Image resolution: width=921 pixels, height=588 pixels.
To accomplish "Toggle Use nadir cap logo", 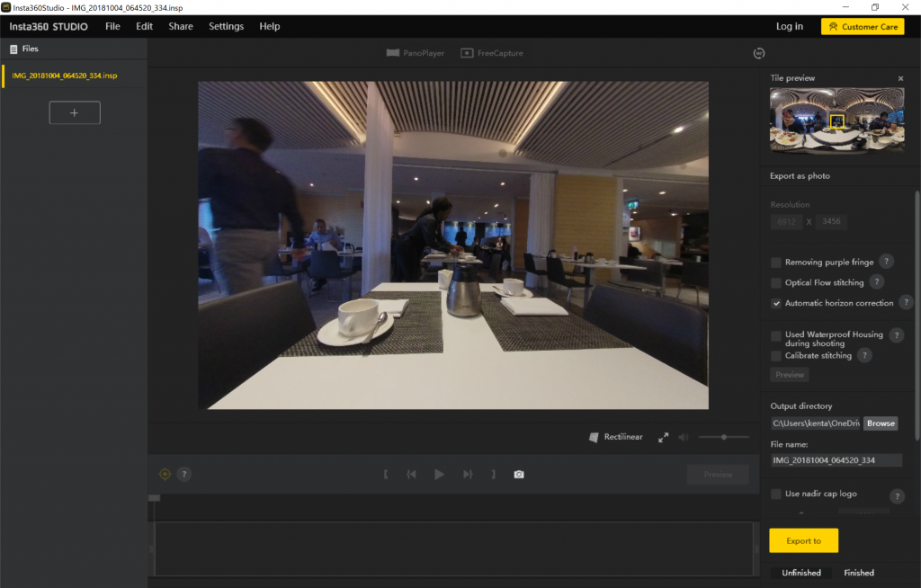I will tap(776, 494).
